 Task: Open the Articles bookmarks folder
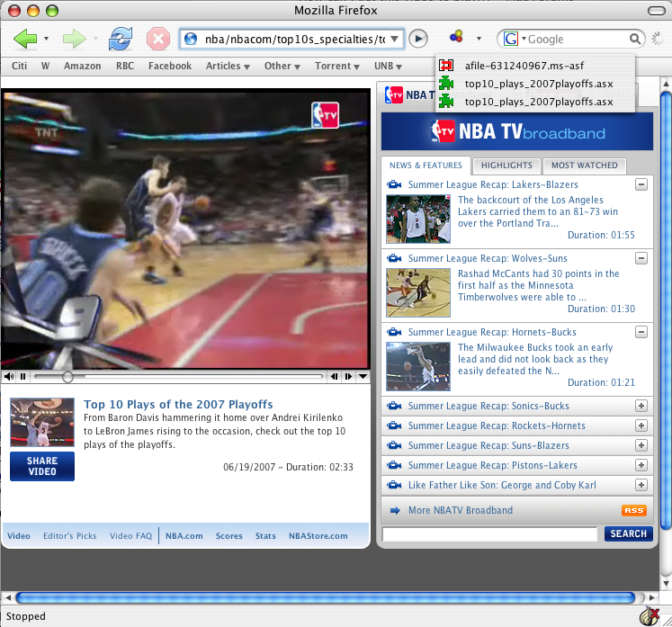228,66
